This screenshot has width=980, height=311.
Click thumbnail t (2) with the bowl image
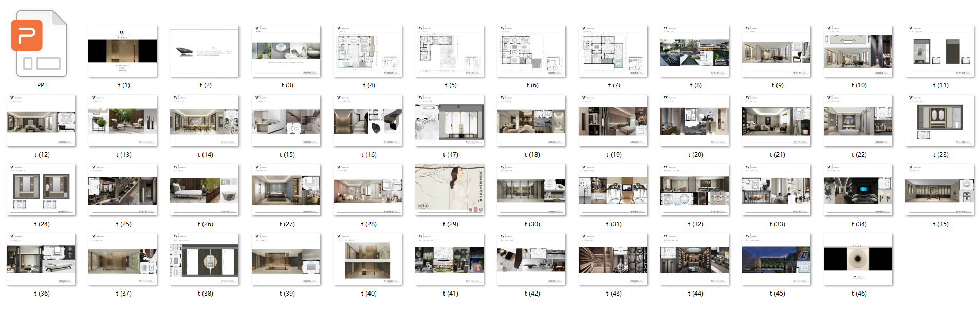[x=205, y=51]
